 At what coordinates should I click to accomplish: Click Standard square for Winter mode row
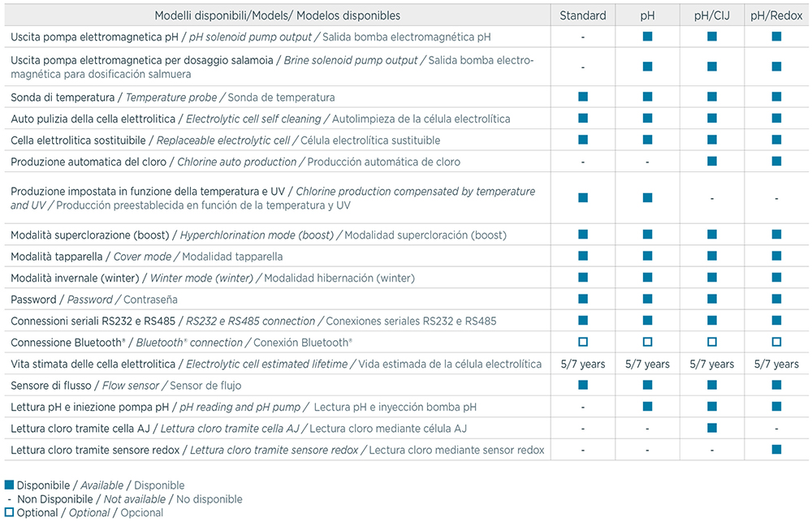(x=582, y=278)
